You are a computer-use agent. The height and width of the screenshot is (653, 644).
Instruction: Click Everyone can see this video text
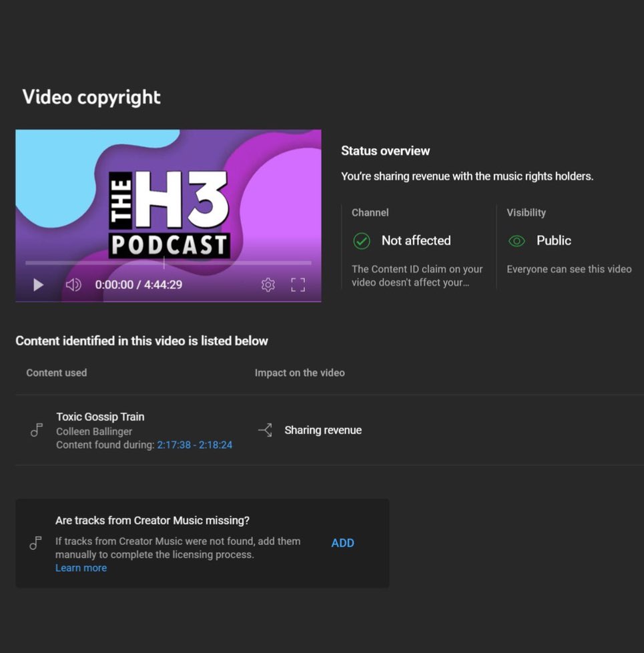click(x=569, y=269)
